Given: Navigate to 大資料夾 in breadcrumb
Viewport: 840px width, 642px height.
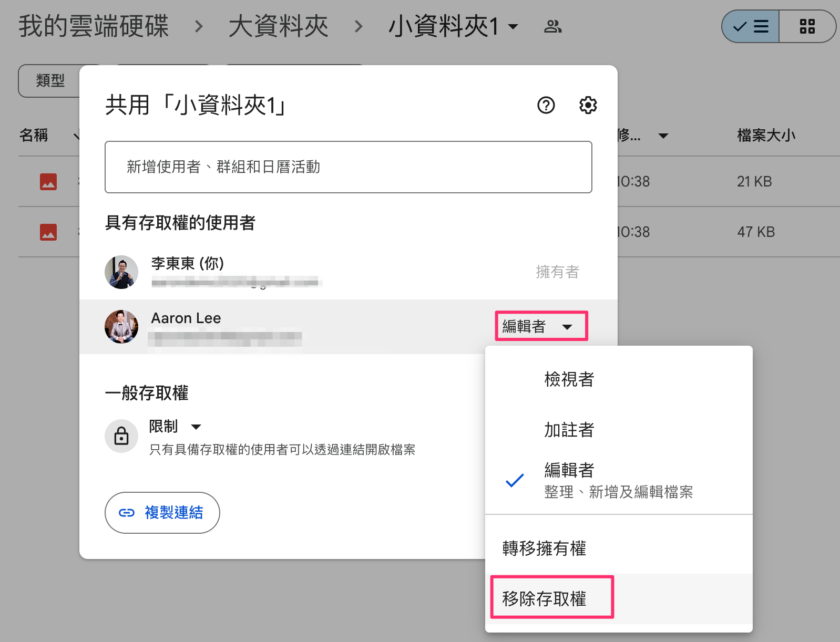Looking at the screenshot, I should pyautogui.click(x=278, y=26).
